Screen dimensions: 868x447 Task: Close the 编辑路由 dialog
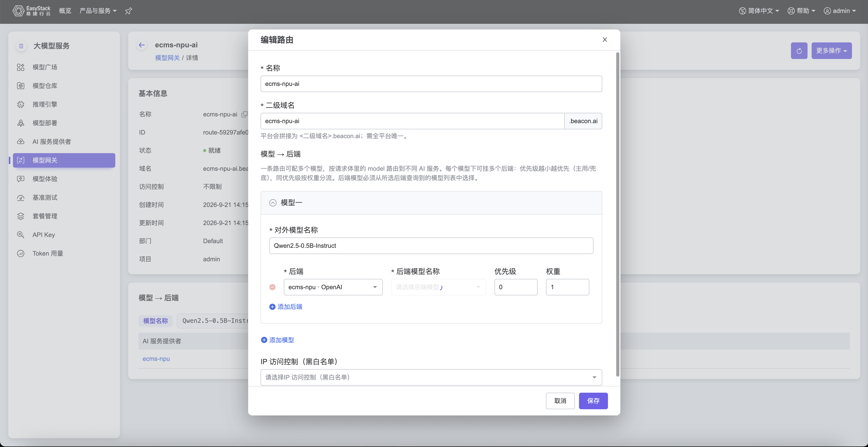(605, 40)
